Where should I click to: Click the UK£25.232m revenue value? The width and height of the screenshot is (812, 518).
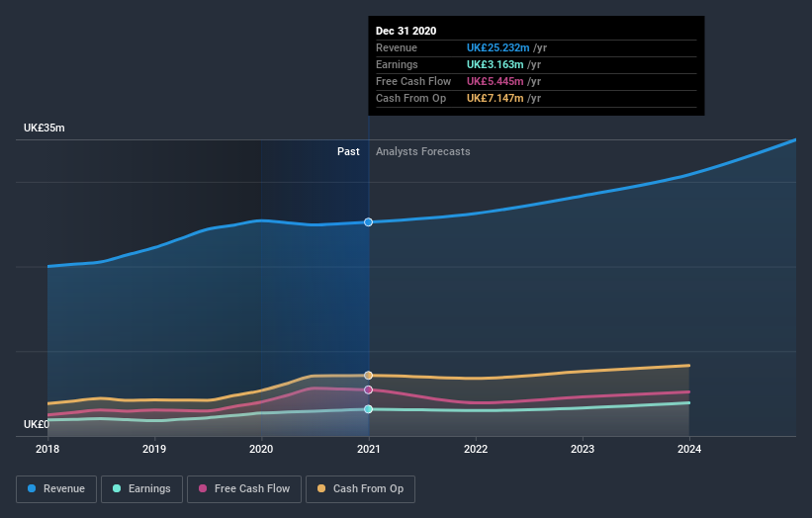(x=498, y=47)
